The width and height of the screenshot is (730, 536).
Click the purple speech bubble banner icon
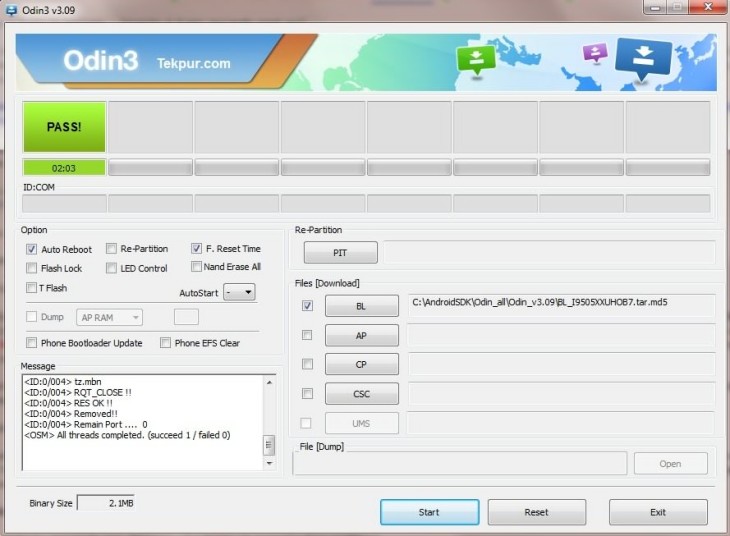596,53
